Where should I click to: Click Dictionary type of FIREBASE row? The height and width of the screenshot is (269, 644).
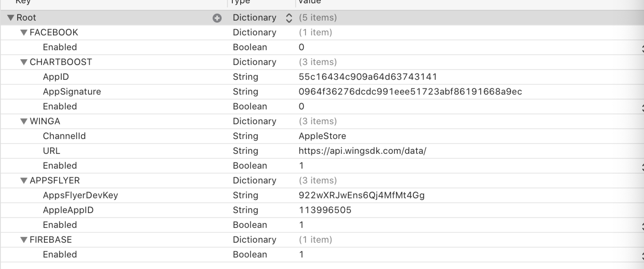pos(255,240)
